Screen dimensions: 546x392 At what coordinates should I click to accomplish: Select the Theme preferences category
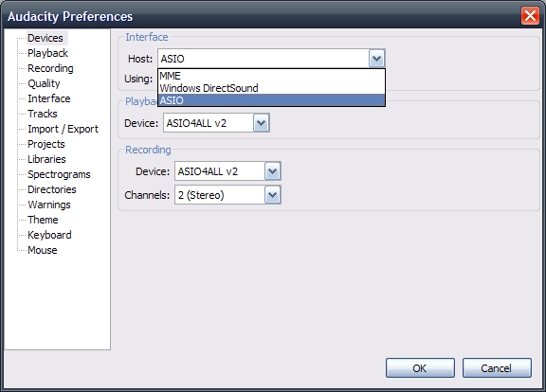coord(43,220)
